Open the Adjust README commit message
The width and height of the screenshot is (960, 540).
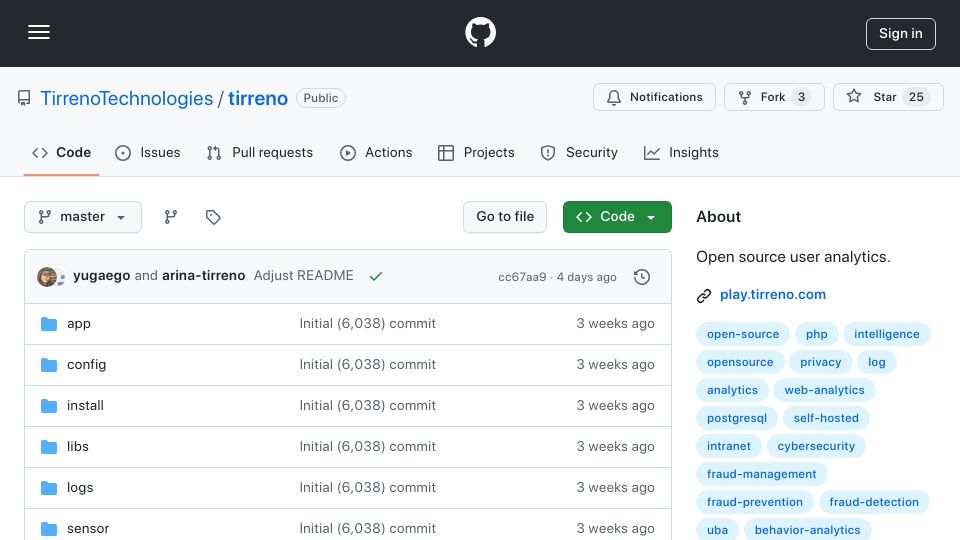coord(304,276)
